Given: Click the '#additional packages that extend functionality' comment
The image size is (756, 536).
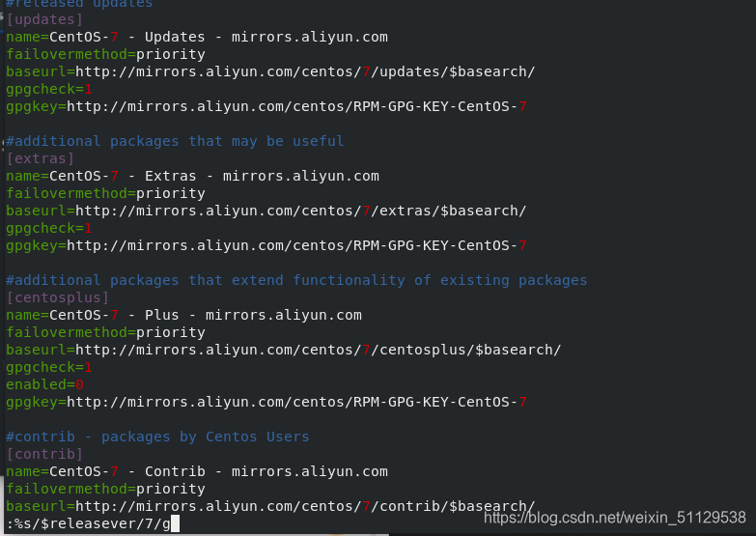Looking at the screenshot, I should (x=296, y=280).
